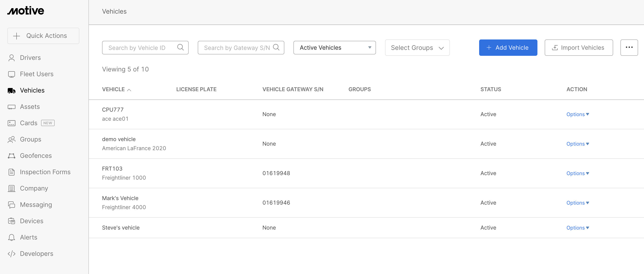Click the Assets trailer icon

[x=12, y=107]
